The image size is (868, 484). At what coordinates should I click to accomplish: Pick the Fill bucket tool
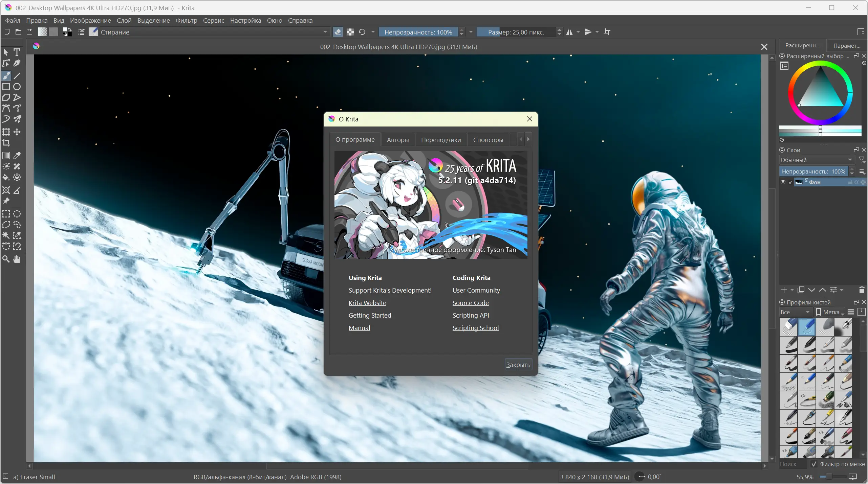coord(6,178)
